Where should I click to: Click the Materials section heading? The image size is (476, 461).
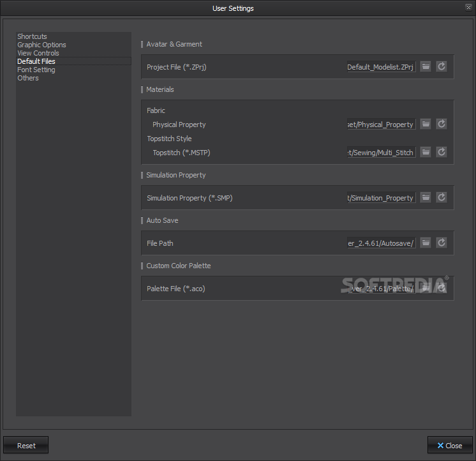(160, 89)
